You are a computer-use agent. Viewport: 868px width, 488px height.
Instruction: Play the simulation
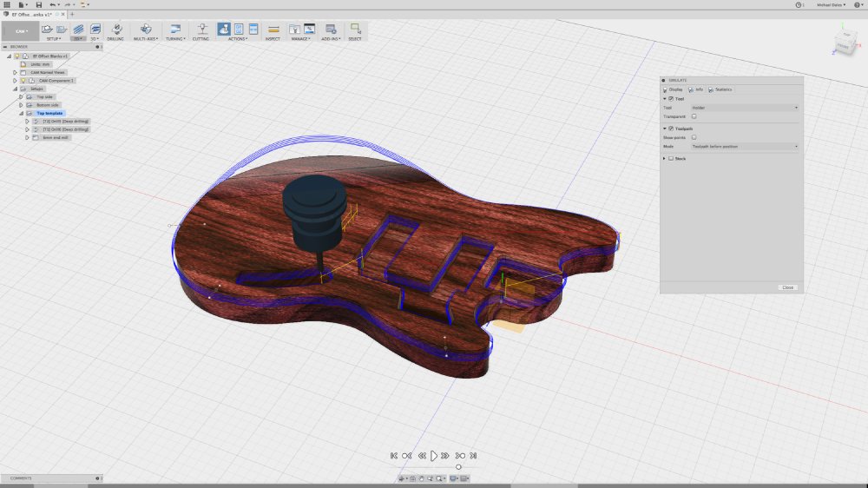[x=433, y=455]
